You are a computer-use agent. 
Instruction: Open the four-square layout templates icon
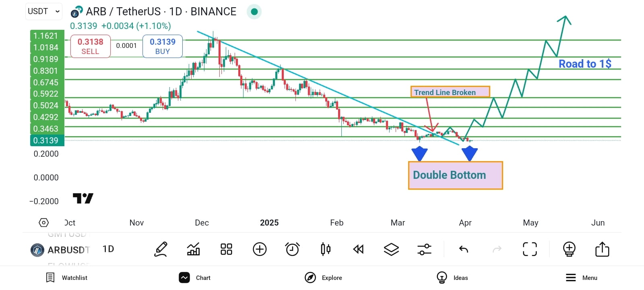click(x=227, y=249)
